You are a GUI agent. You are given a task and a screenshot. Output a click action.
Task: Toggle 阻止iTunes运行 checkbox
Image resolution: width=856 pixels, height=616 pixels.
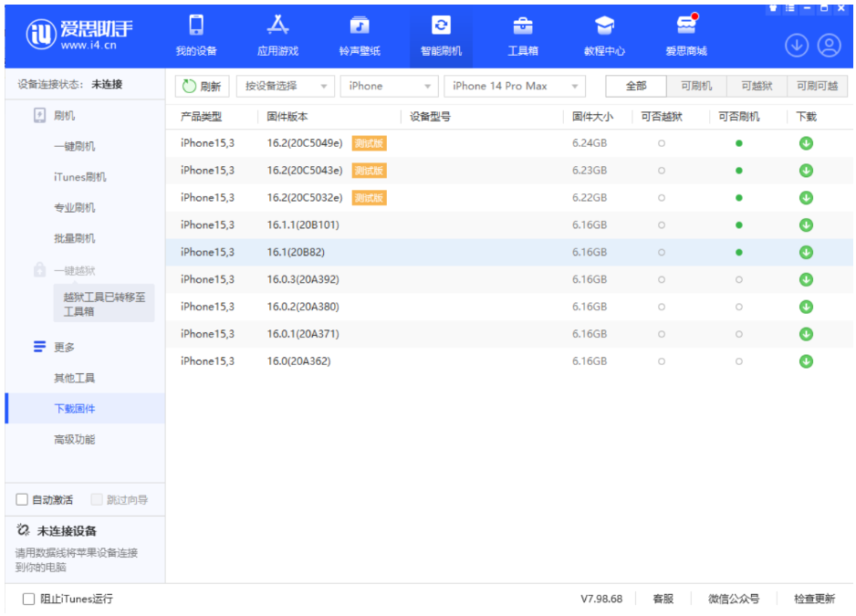[28, 600]
